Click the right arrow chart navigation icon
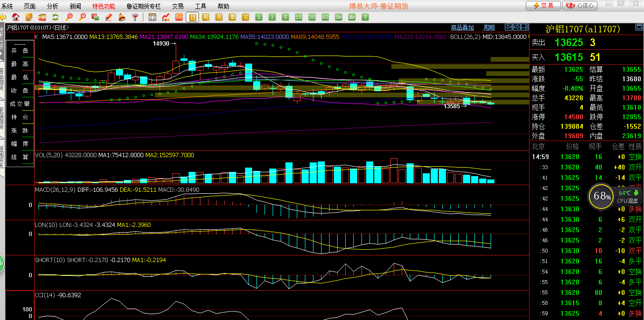The height and width of the screenshot is (320, 644). [516, 27]
